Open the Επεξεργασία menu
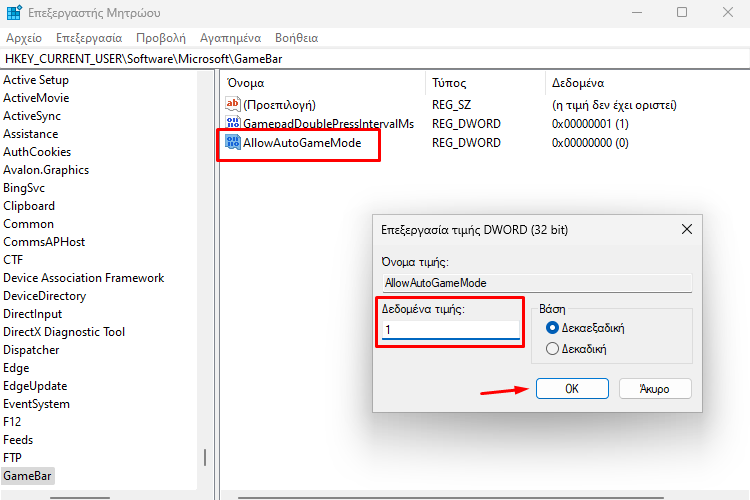Image resolution: width=750 pixels, height=500 pixels. tap(89, 38)
